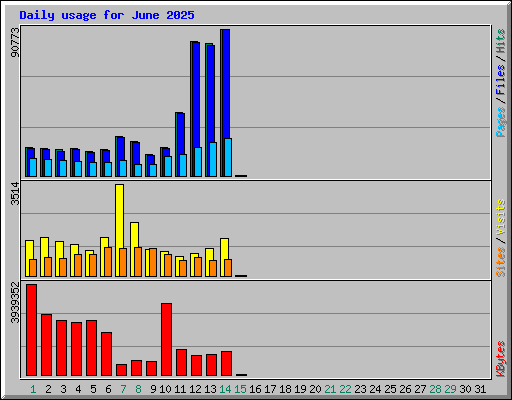The image size is (512, 400).
Task: Click the red KBytes bar for day 2
Action: [x=47, y=345]
